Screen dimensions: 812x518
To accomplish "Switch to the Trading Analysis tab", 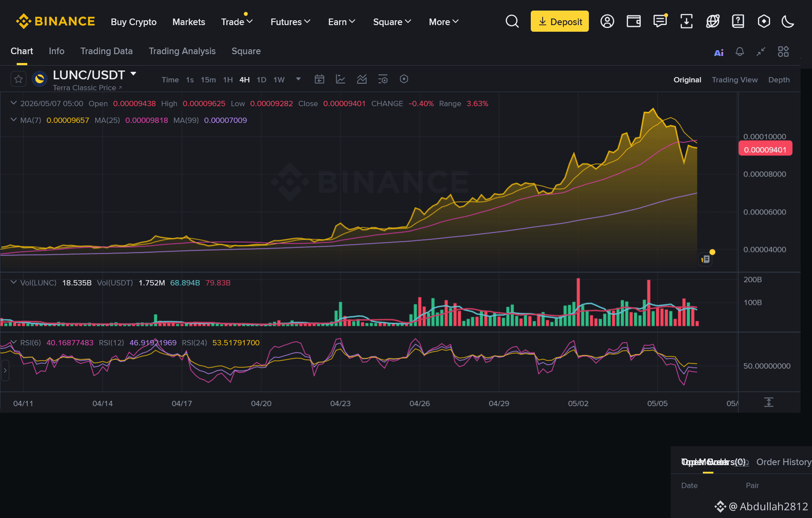I will pyautogui.click(x=182, y=51).
